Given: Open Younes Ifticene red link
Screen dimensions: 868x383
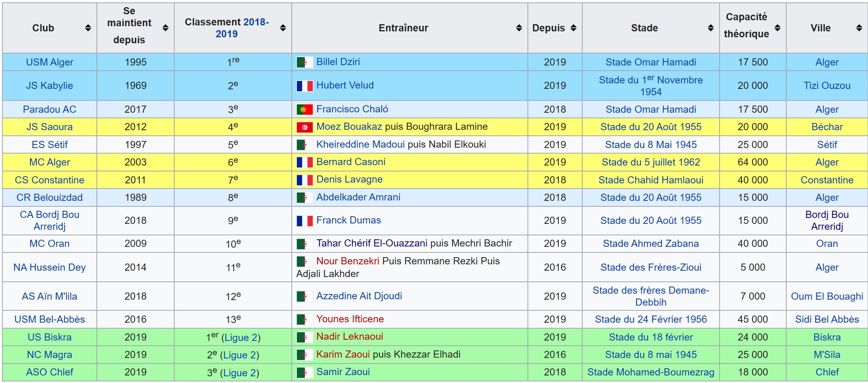Looking at the screenshot, I should [350, 319].
